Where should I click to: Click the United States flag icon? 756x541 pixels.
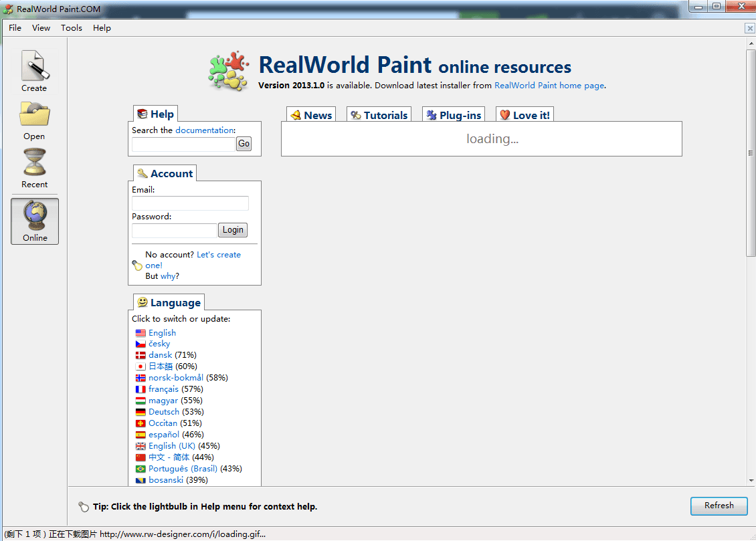pos(140,333)
